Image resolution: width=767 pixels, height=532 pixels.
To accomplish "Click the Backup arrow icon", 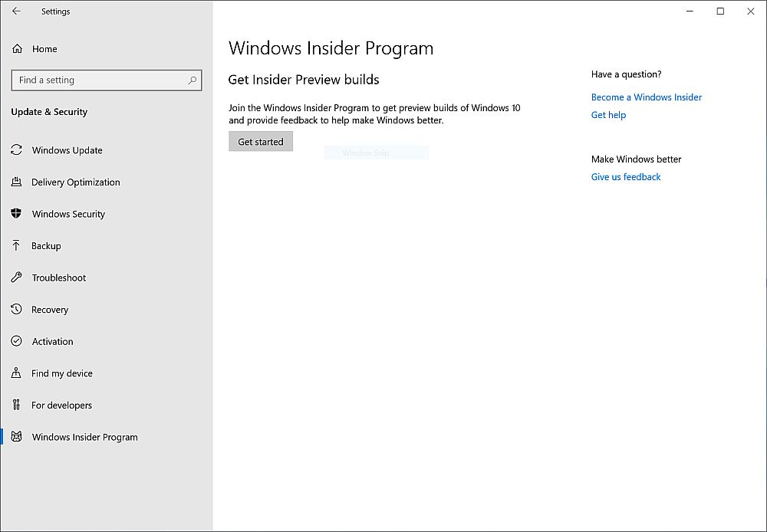I will click(x=16, y=245).
